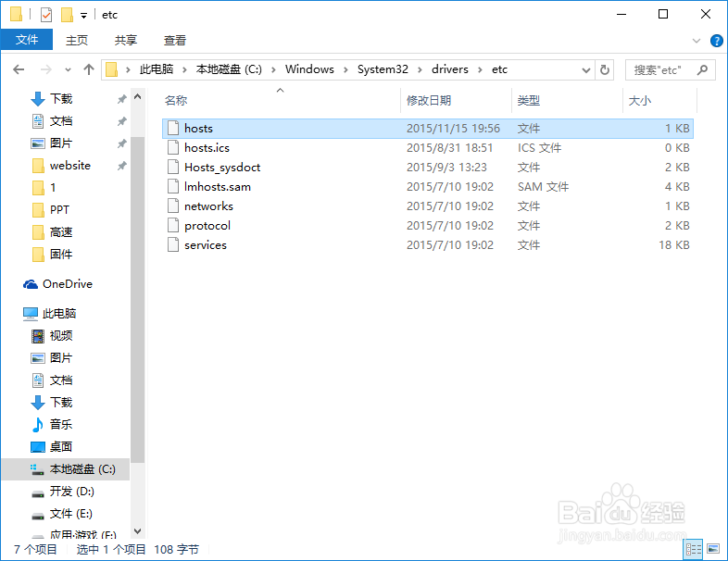Expand the ribbon with the chevron
728x561 pixels.
696,41
